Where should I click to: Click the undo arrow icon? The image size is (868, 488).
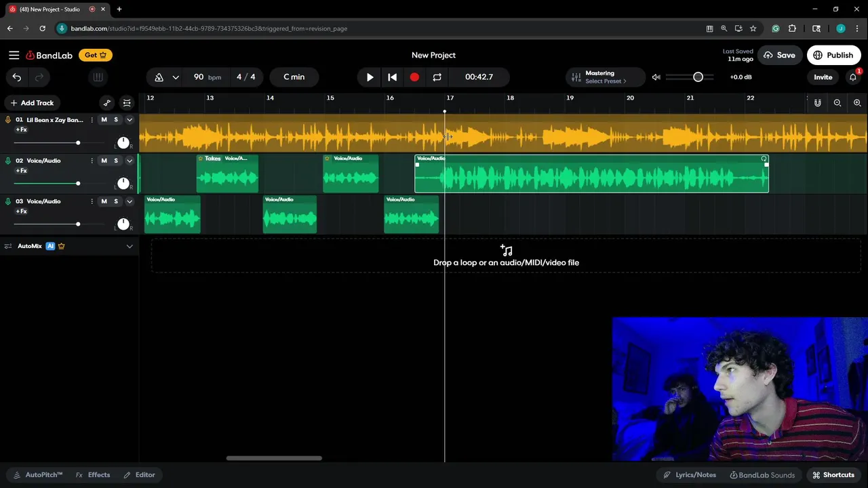17,77
